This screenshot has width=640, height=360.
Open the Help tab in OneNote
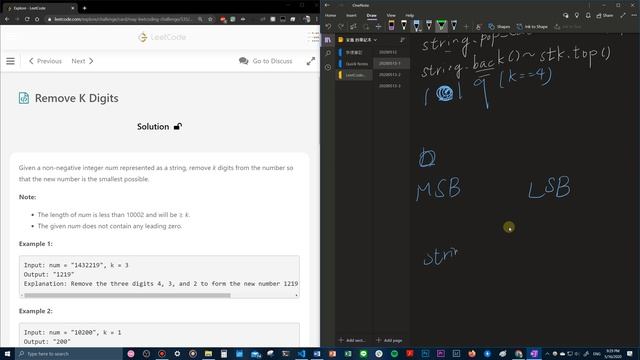tap(410, 16)
